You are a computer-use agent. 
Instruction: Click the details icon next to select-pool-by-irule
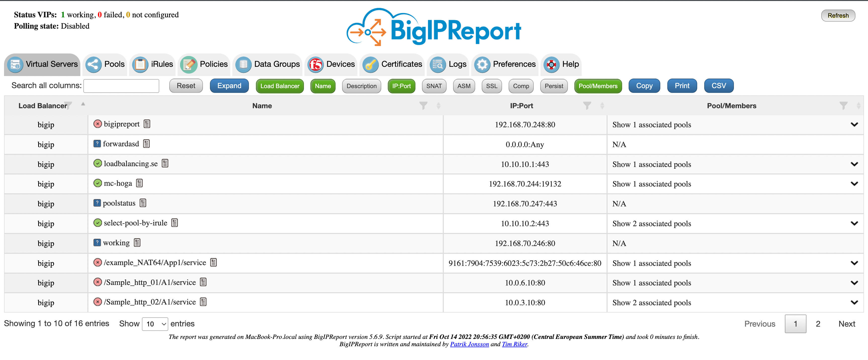[x=175, y=223]
